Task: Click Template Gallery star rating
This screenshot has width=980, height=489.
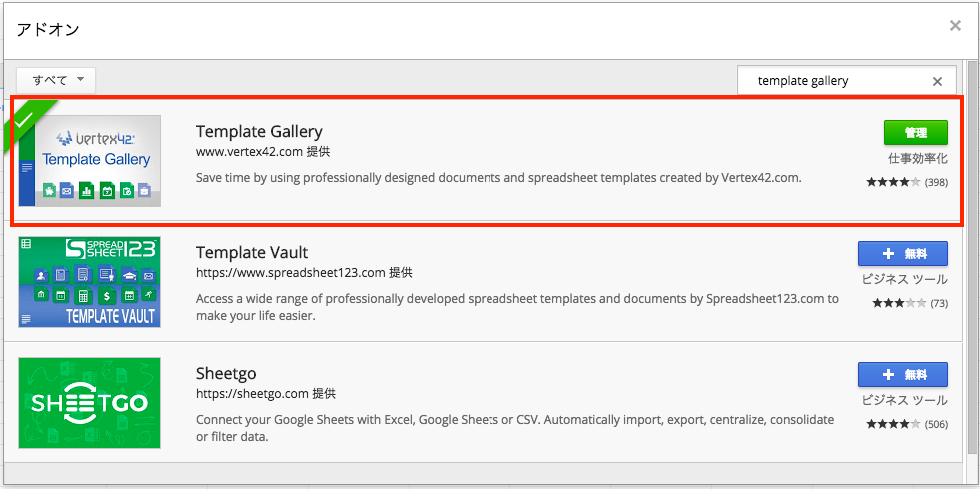Action: [x=893, y=183]
